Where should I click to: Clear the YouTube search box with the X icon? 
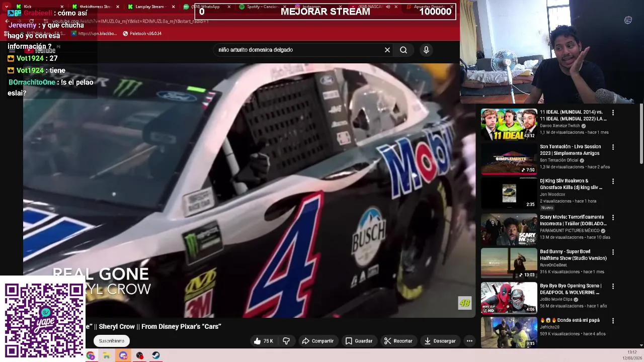tap(387, 50)
